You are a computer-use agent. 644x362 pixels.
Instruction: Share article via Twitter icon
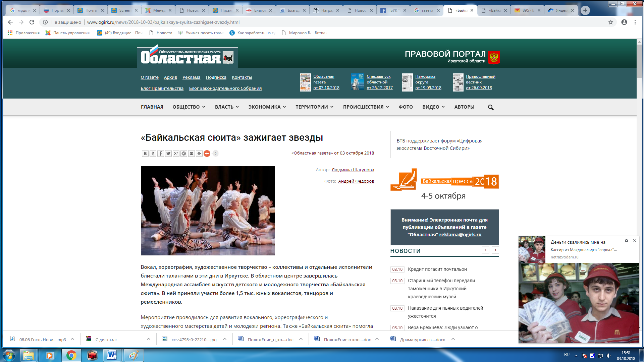click(x=168, y=154)
